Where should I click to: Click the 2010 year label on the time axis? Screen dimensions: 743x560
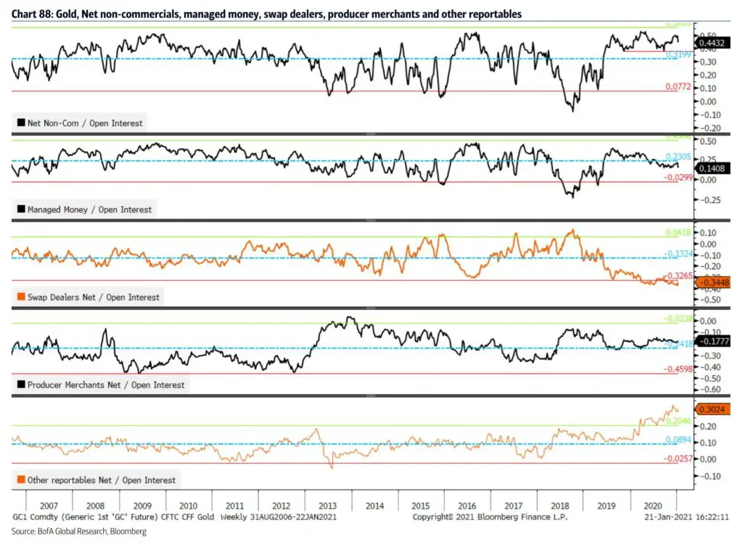(188, 506)
